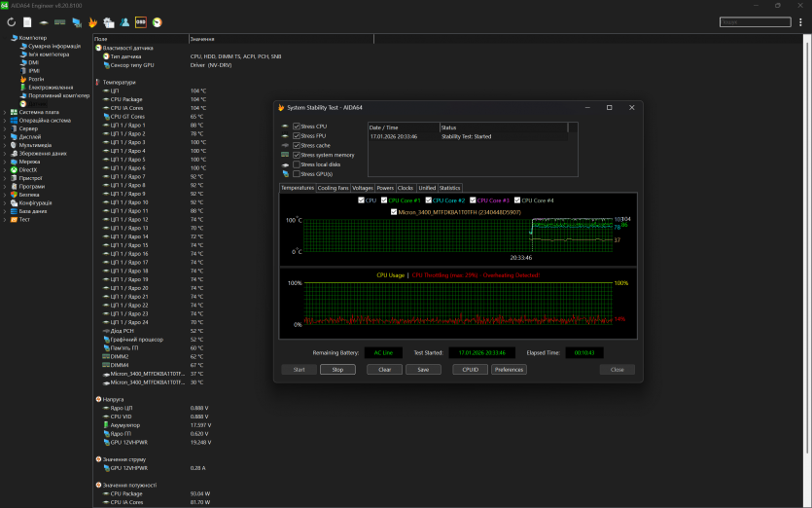Enable the Stress GPU(s) checkbox

click(x=297, y=173)
